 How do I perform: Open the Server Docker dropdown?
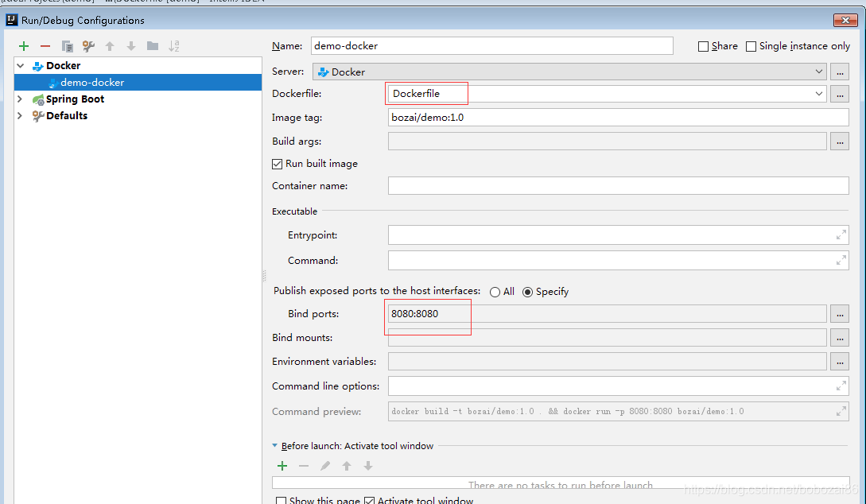tap(819, 72)
